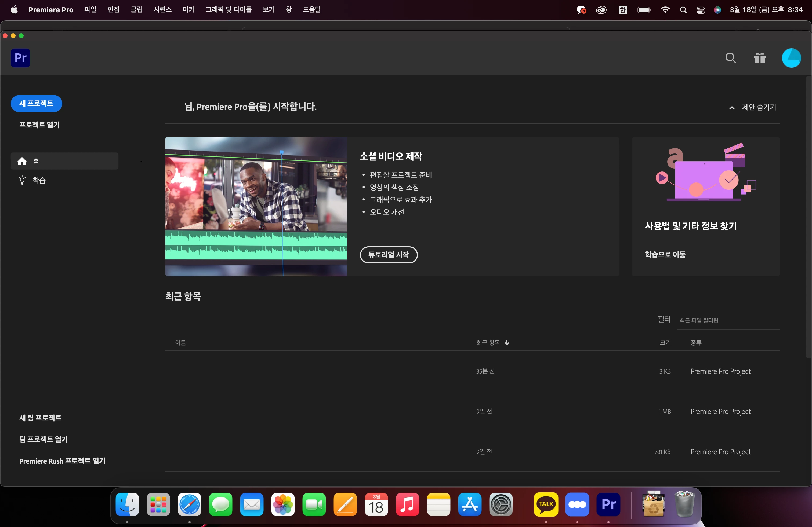Click the 새 프로젝트 button
Viewport: 812px width, 527px height.
tap(36, 103)
